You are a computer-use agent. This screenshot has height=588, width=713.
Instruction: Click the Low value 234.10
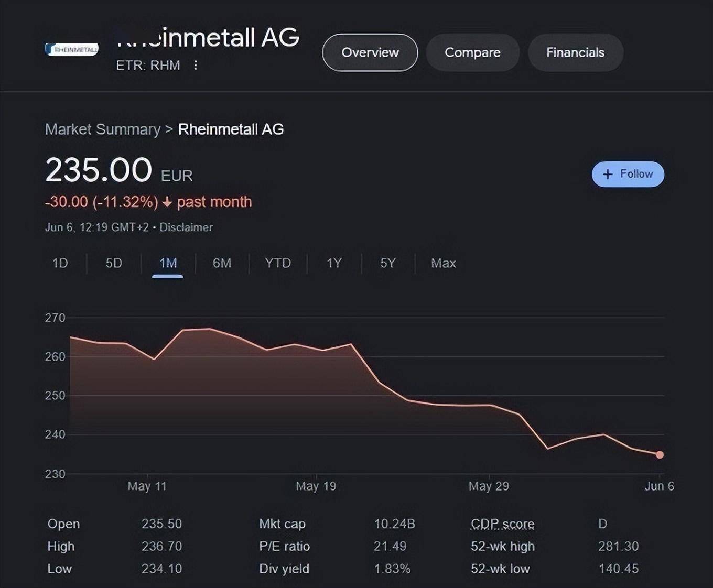(161, 569)
